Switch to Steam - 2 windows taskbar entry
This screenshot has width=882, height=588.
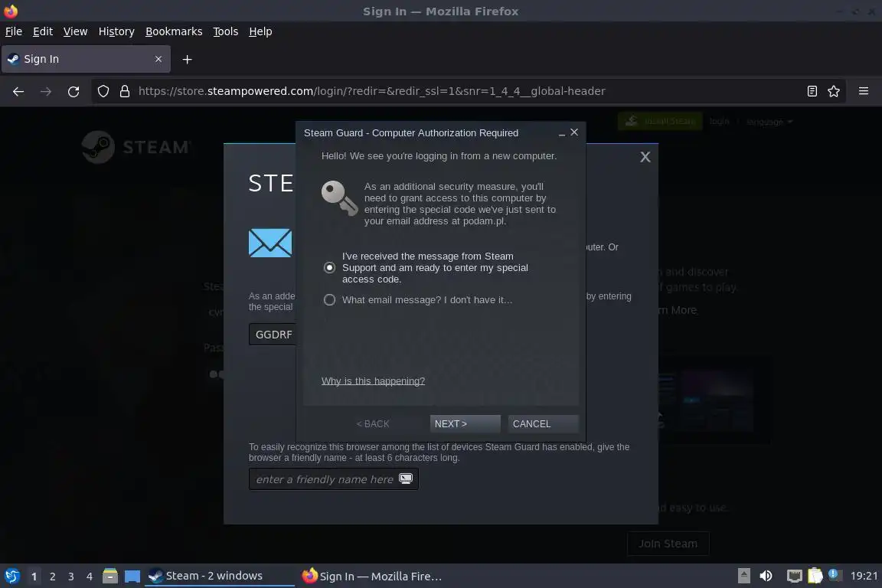(220, 576)
